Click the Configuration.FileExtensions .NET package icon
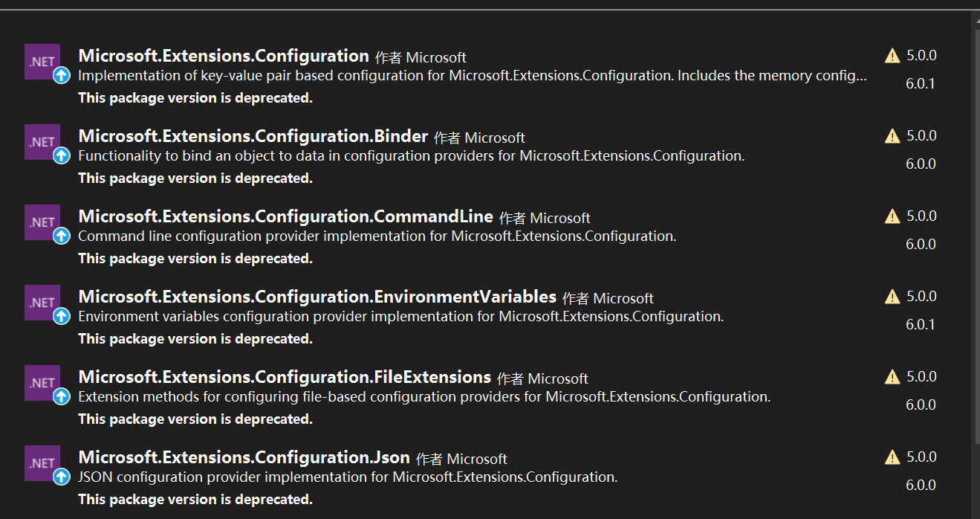The image size is (980, 519). pos(42,383)
